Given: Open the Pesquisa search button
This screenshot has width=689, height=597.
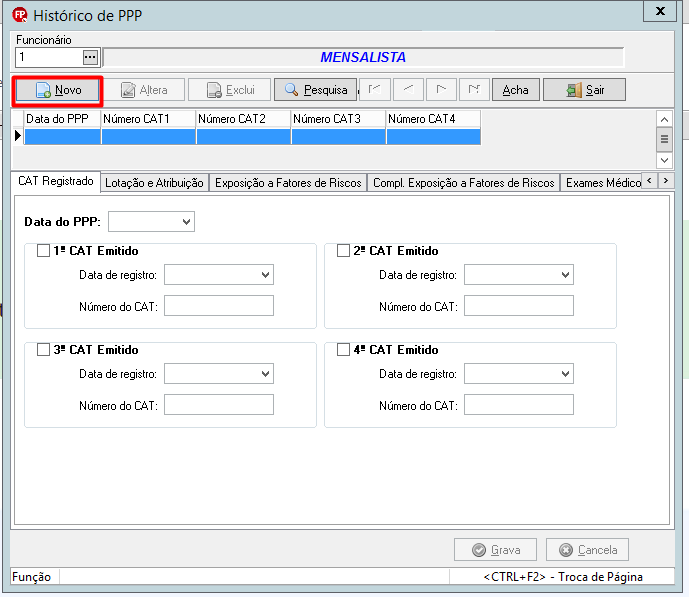Looking at the screenshot, I should pos(315,90).
